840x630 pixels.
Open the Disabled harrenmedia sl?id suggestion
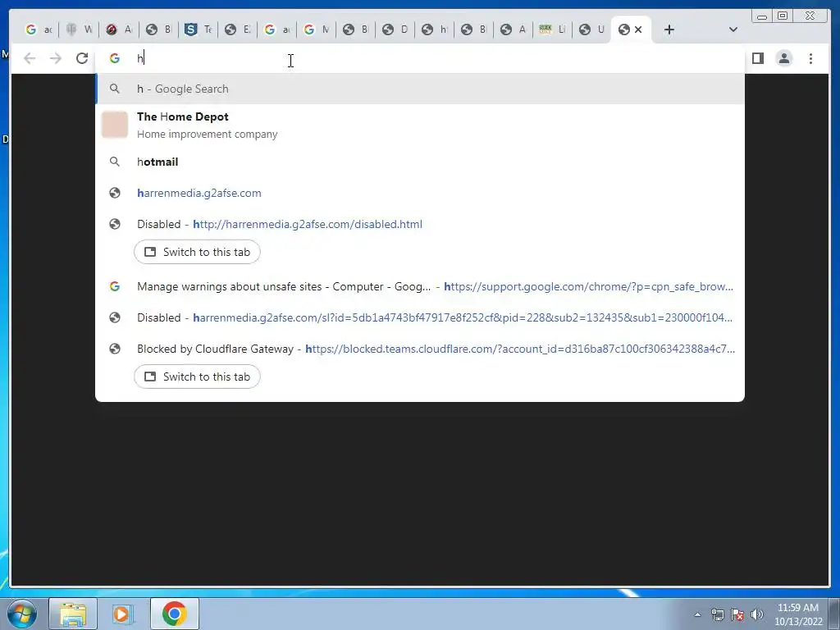(x=420, y=317)
